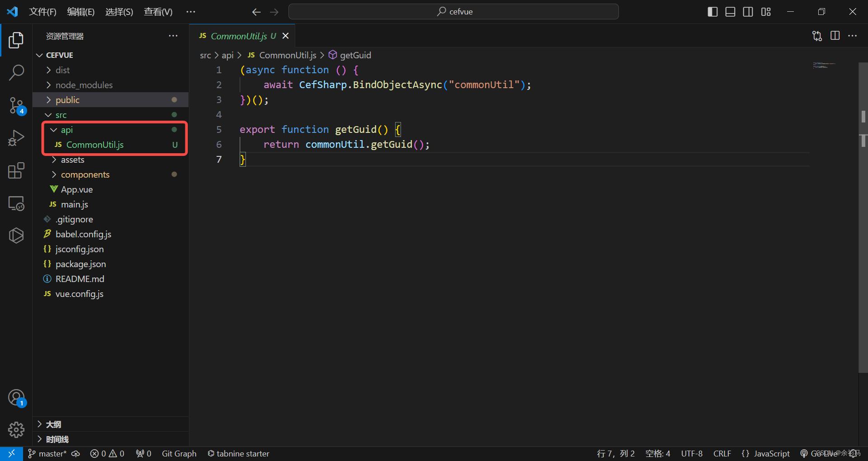Click the master* branch indicator
This screenshot has height=461, width=868.
(x=51, y=453)
